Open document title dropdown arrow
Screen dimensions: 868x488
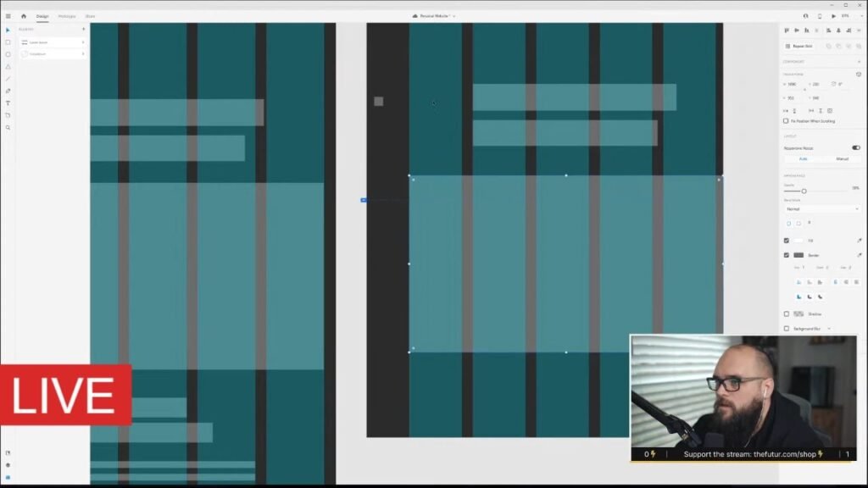pyautogui.click(x=454, y=16)
